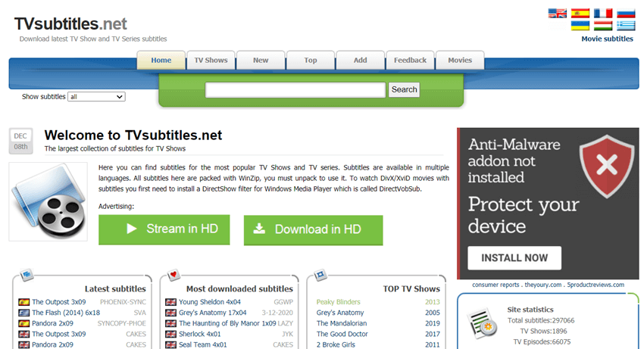Open The Haunting of Bly Manor 1x09 link

coord(227,323)
